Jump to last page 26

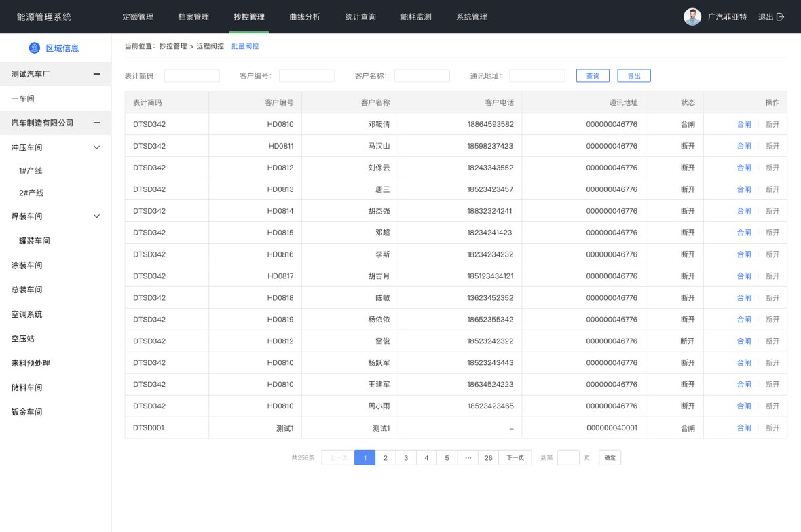click(x=488, y=457)
